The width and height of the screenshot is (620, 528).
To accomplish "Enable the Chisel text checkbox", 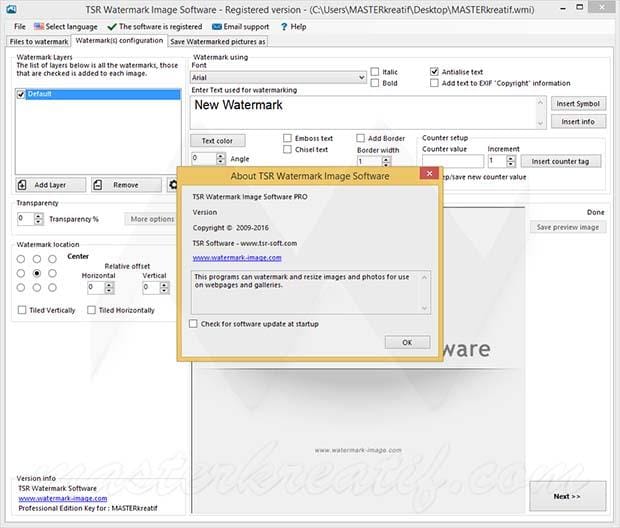I will (287, 149).
